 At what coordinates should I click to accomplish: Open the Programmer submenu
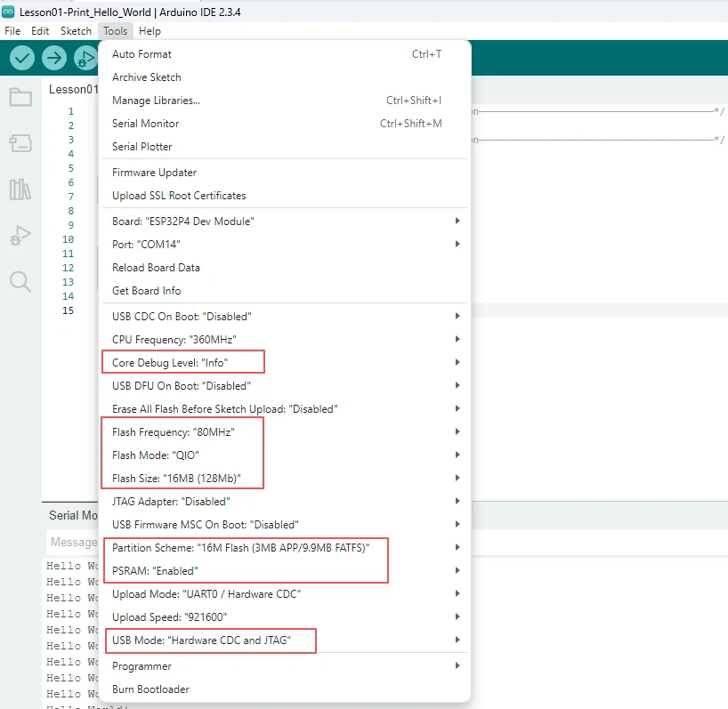[284, 666]
